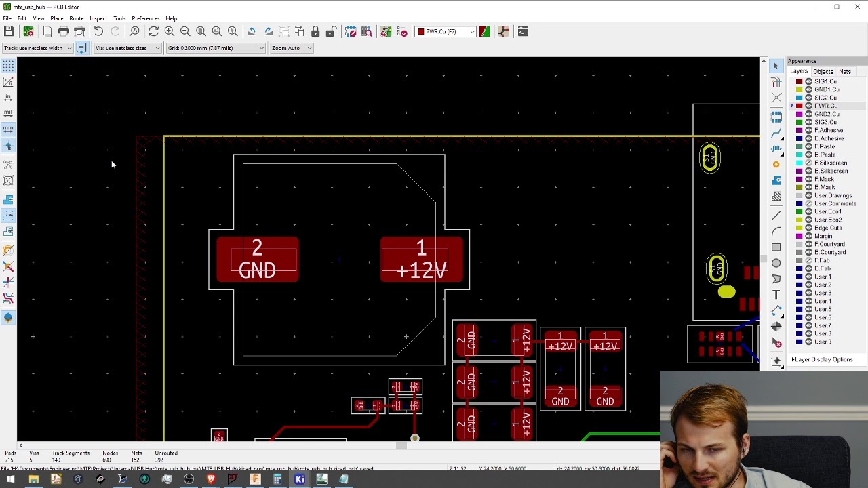This screenshot has height=488, width=868.
Task: Click the KiCad taskbar icon
Action: pyautogui.click(x=300, y=479)
